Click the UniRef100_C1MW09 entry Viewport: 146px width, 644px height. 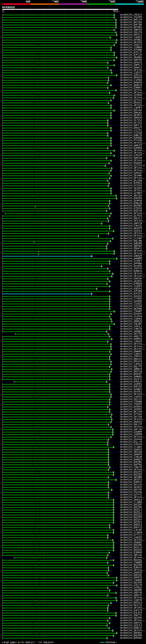(131, 48)
